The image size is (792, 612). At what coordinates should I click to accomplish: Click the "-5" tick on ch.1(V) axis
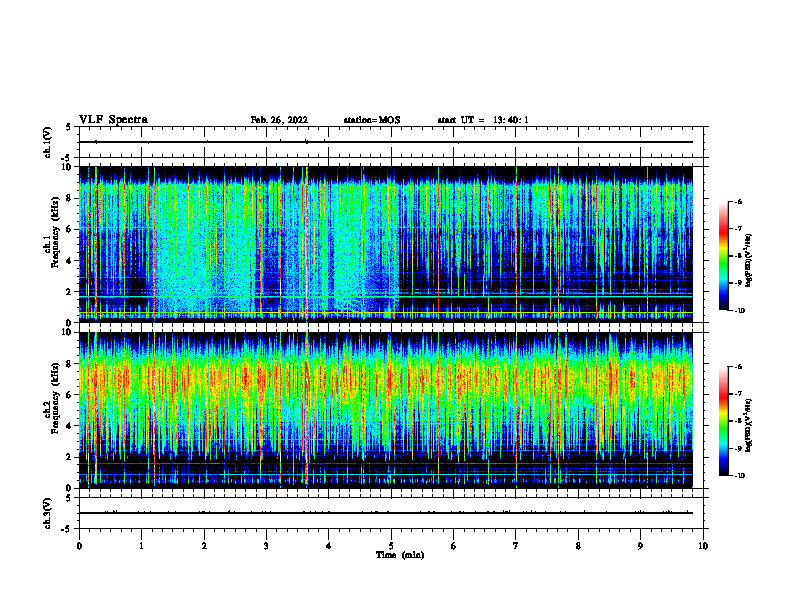(x=67, y=158)
